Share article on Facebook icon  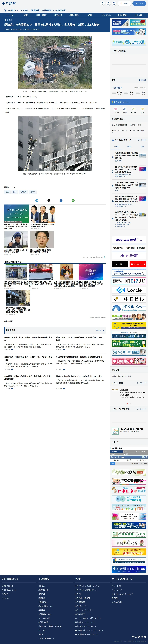pyautogui.click(x=61, y=201)
